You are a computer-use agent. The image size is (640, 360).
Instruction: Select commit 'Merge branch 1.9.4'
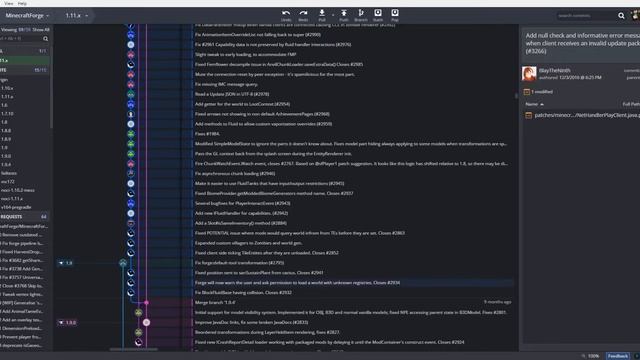pos(215,303)
